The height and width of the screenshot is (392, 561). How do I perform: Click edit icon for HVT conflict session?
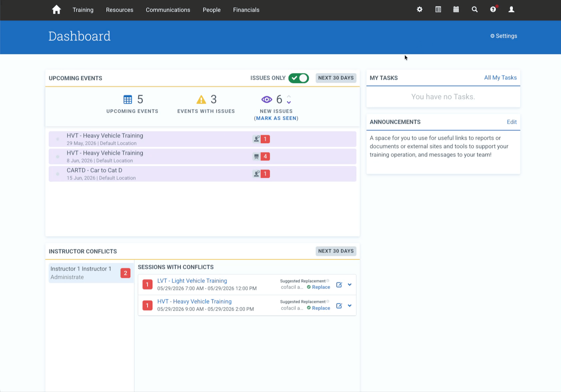tap(339, 306)
